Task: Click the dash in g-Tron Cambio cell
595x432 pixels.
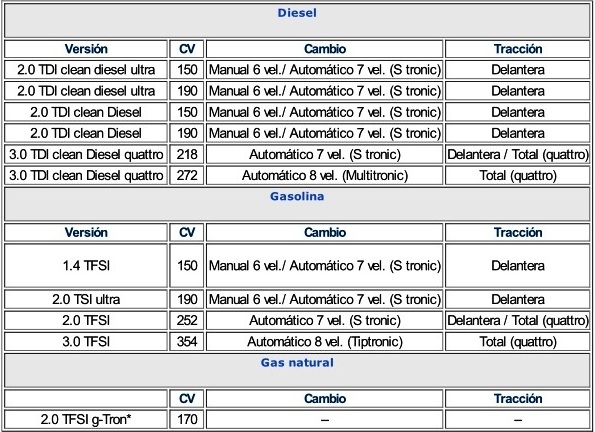Action: click(324, 419)
